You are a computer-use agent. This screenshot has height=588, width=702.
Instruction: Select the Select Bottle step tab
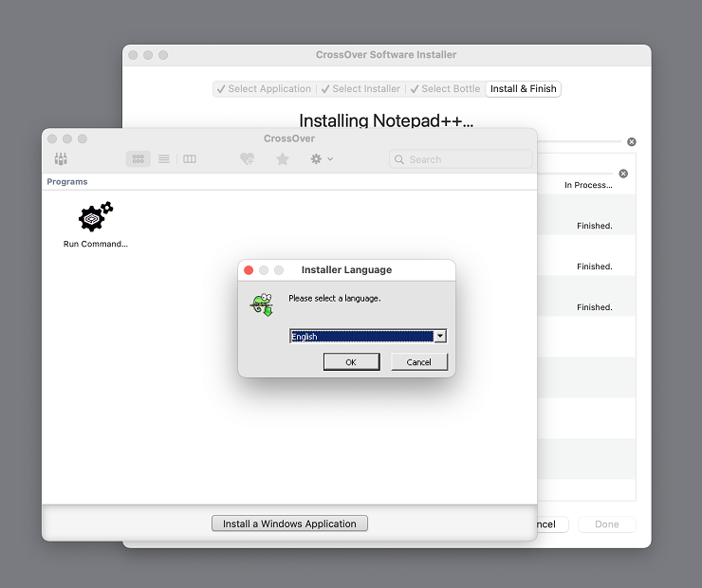[x=446, y=88]
